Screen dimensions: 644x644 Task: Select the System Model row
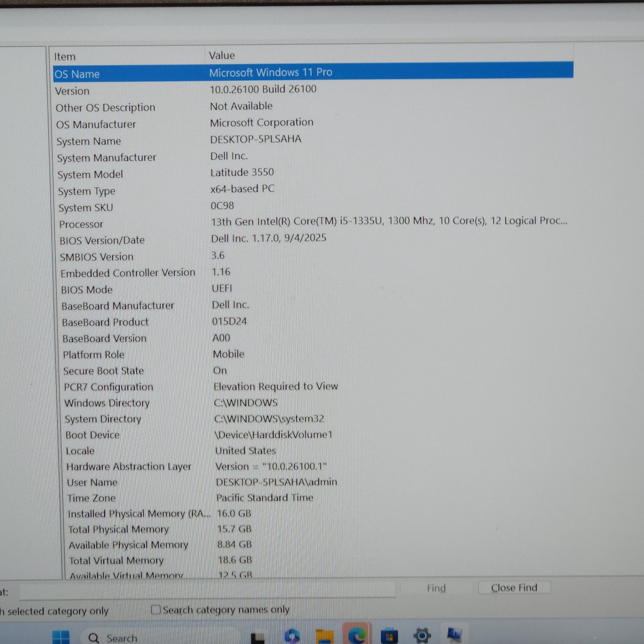[90, 174]
